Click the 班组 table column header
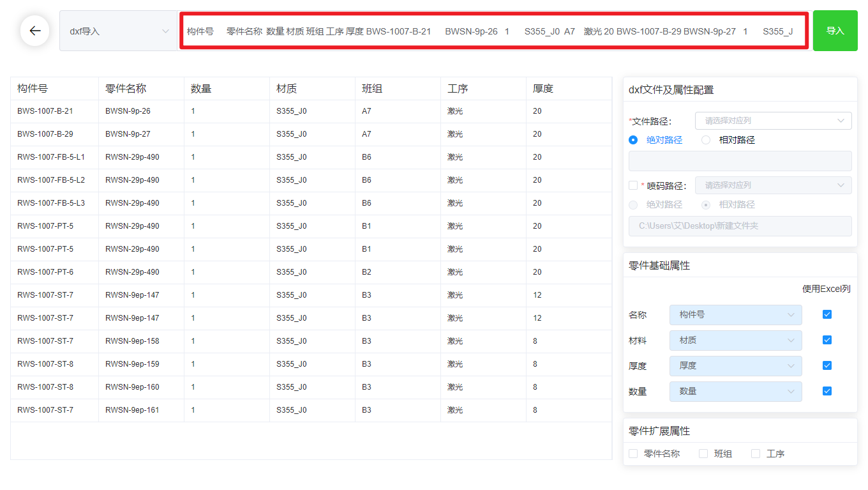Screen dimensions: 868x490 coord(398,89)
